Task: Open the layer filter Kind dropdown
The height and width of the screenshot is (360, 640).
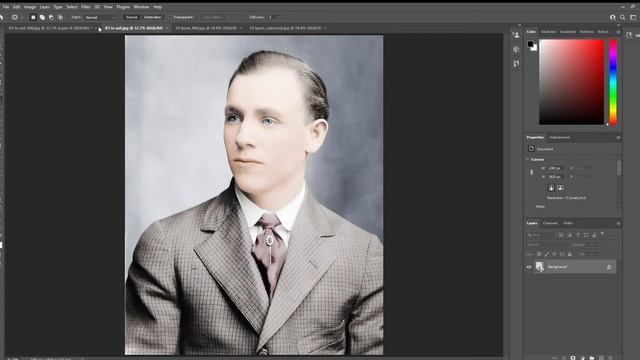Action: point(541,235)
